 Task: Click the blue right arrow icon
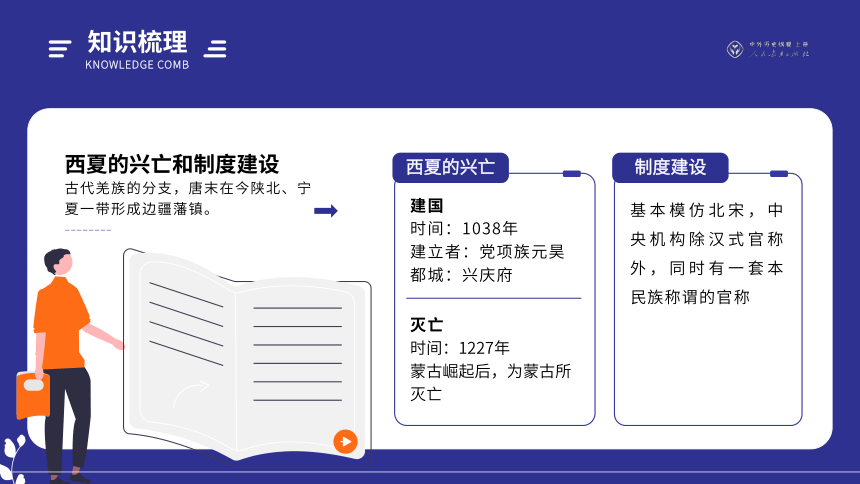click(326, 211)
